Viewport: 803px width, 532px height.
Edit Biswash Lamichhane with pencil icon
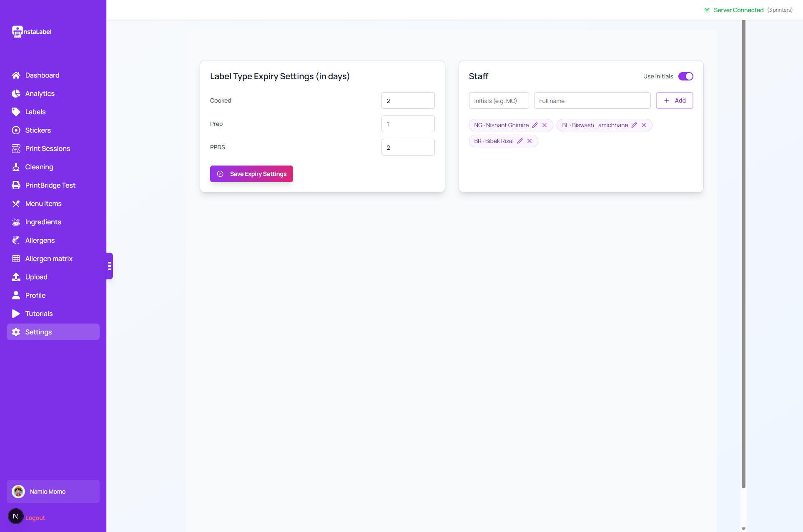point(634,125)
